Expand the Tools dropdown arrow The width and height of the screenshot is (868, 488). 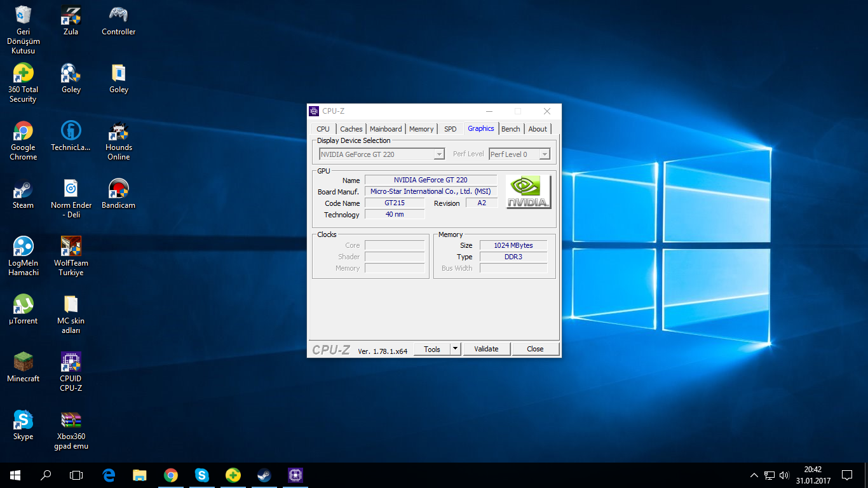pyautogui.click(x=455, y=349)
